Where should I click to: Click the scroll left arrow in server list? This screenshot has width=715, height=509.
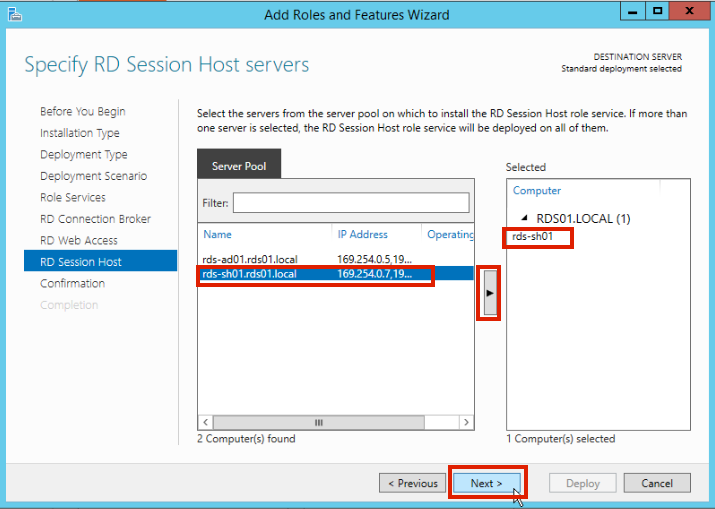pyautogui.click(x=206, y=422)
